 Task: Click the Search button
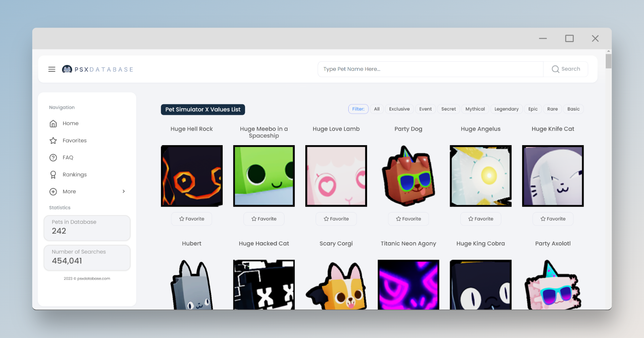click(565, 69)
